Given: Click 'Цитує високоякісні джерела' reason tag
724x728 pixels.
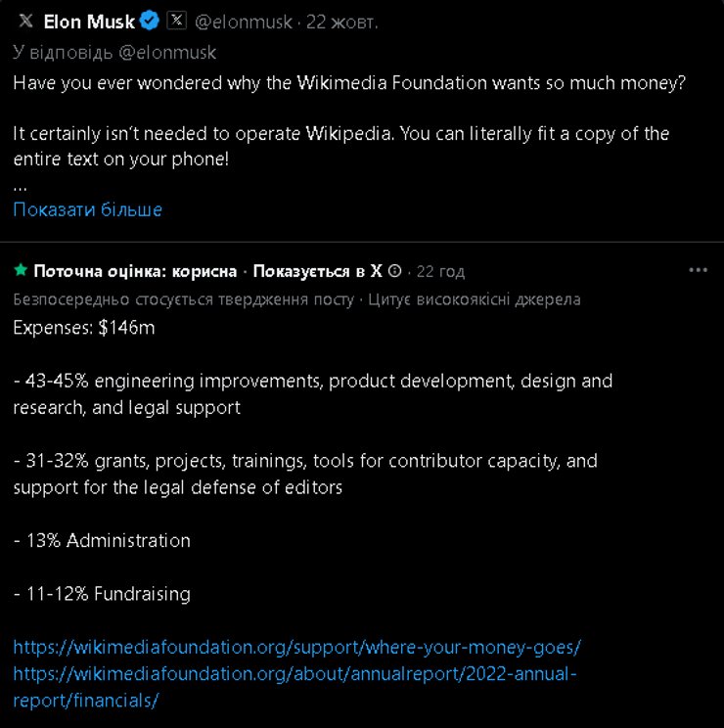Looking at the screenshot, I should tap(474, 299).
